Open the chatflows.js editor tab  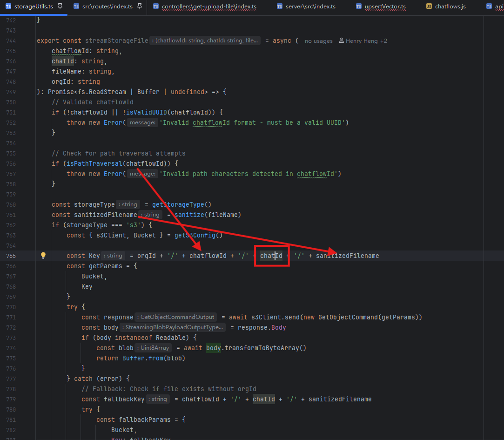[450, 7]
